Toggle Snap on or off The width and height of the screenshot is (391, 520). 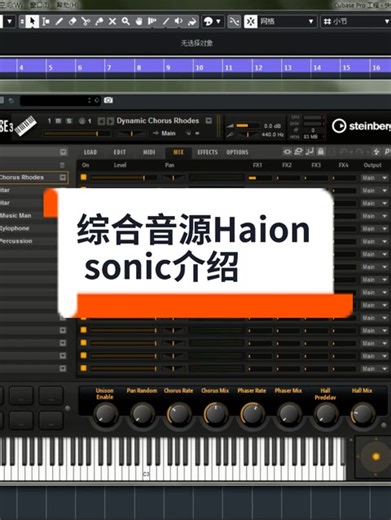[251, 22]
